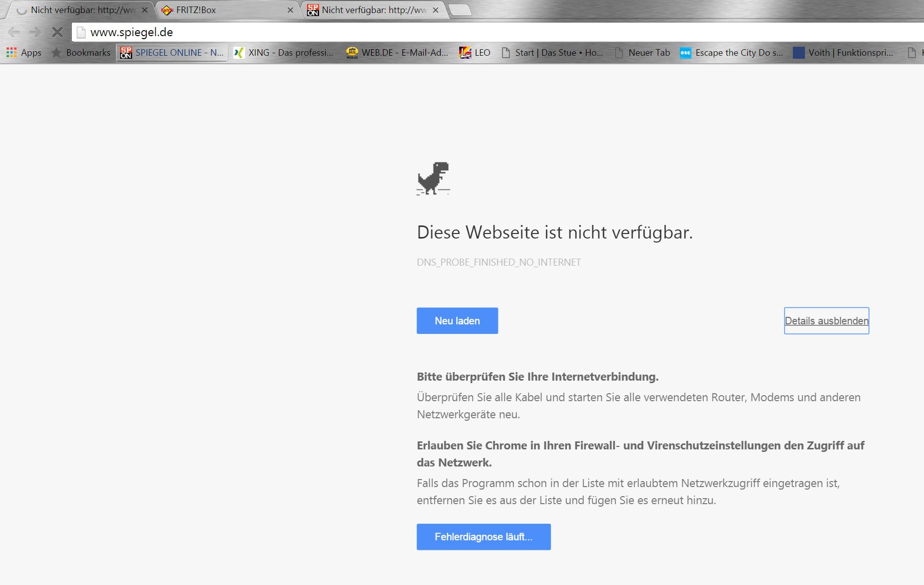This screenshot has height=585, width=924.
Task: Open Escape the City bookmark
Action: [x=732, y=52]
